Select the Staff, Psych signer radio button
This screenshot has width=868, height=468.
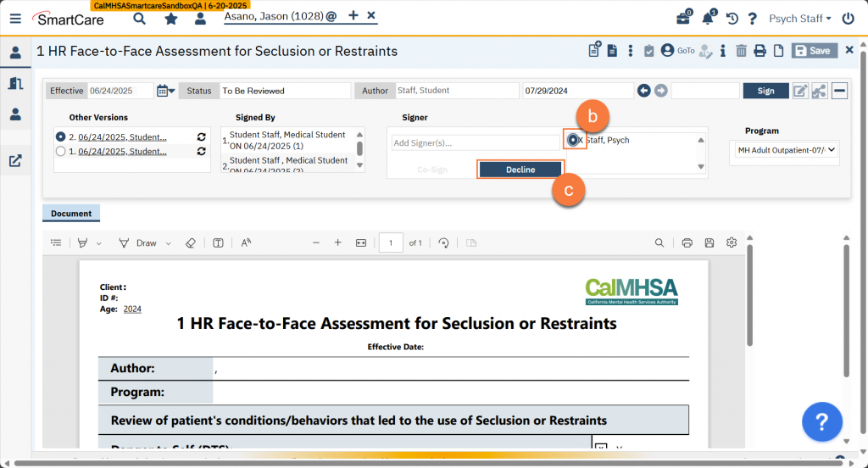574,140
